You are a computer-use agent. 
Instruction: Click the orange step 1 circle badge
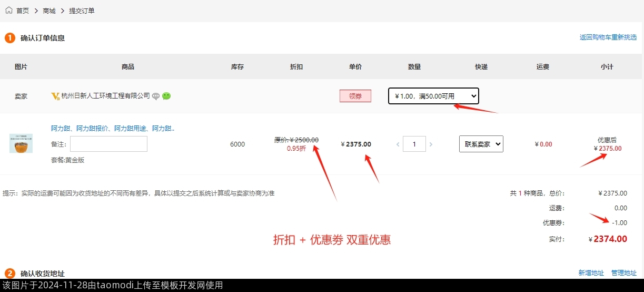coord(10,38)
